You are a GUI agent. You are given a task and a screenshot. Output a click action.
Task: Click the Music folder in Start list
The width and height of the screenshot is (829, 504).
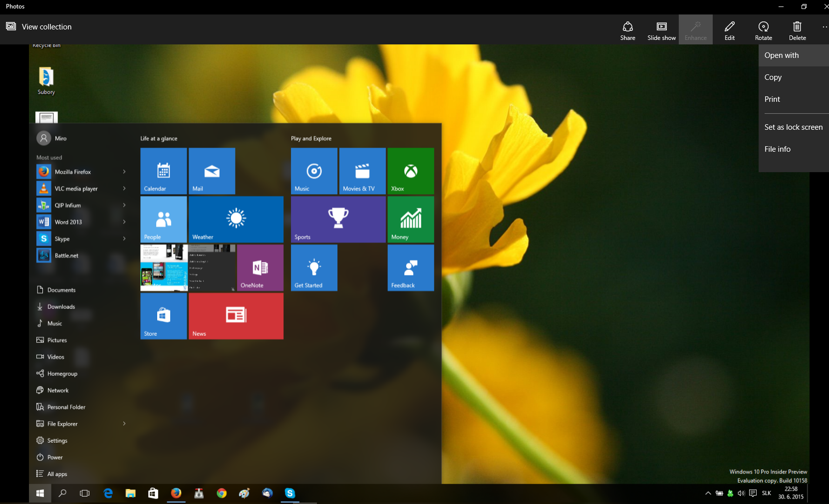(x=49, y=323)
